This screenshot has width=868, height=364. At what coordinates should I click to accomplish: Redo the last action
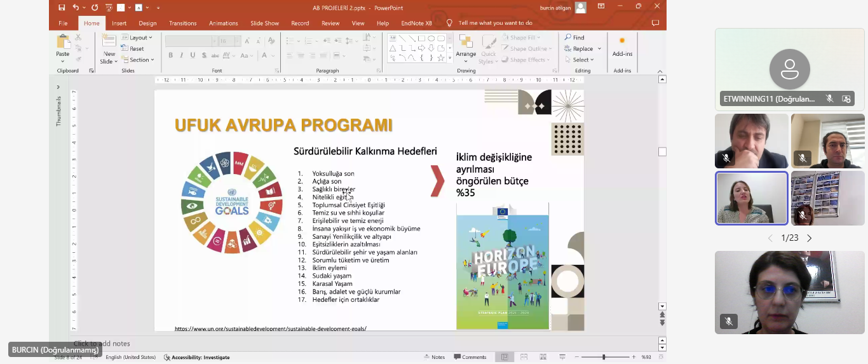point(95,7)
